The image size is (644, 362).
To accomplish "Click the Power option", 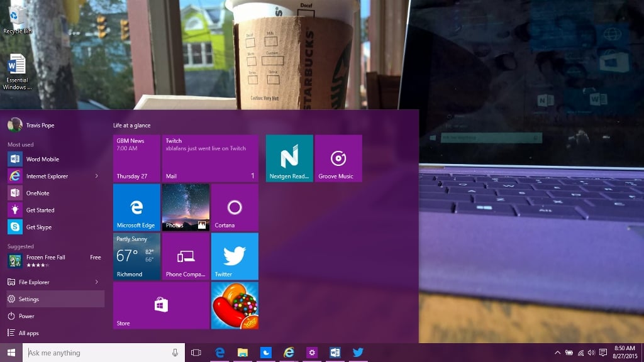I will (x=55, y=316).
